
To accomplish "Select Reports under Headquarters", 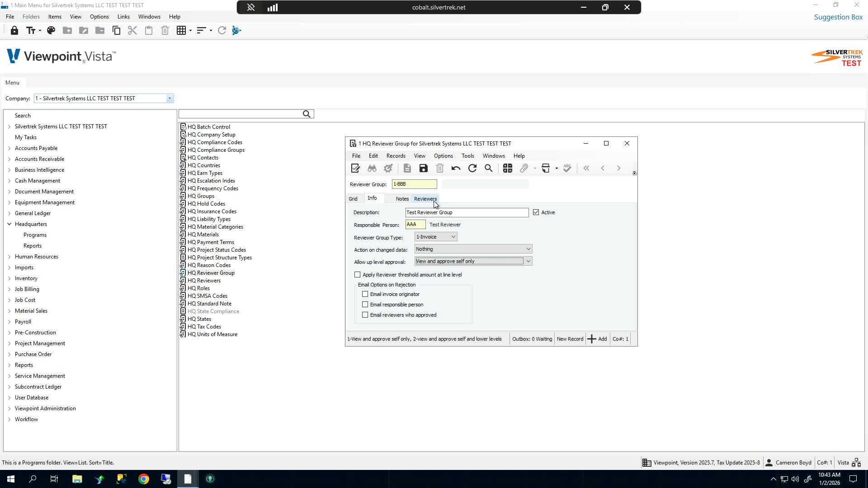I will pos(33,246).
